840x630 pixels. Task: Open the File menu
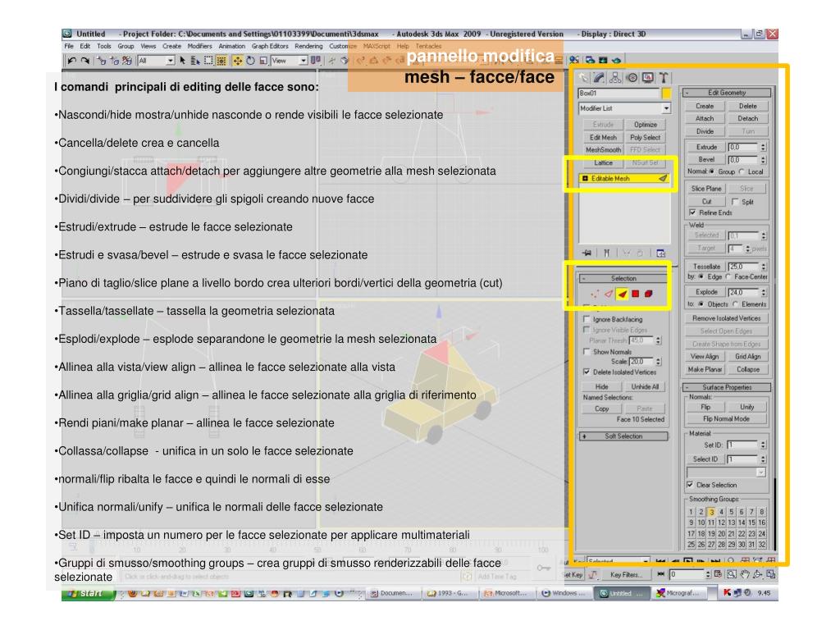click(69, 46)
